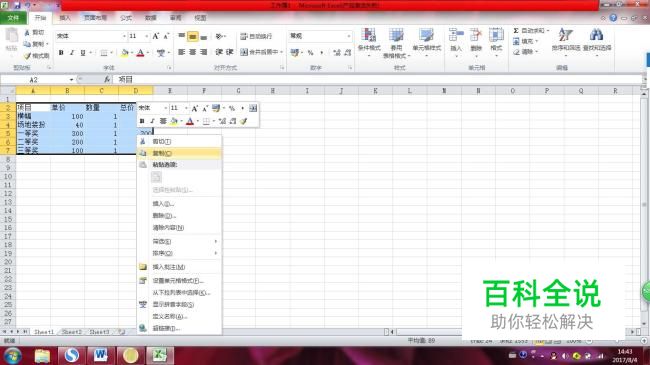Choose Copy in the context menu
The image size is (650, 365).
[x=179, y=153]
